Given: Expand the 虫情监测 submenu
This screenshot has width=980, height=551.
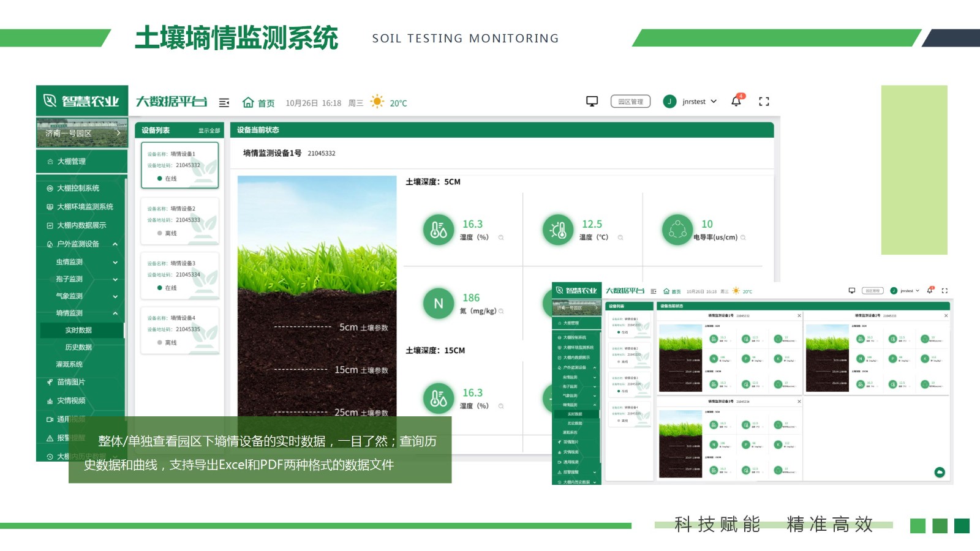Looking at the screenshot, I should (115, 263).
